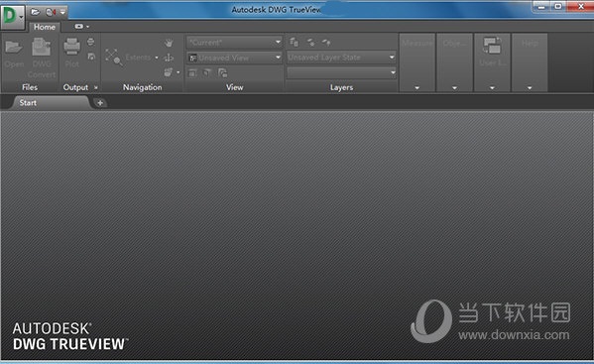This screenshot has width=594, height=364.
Task: Click the Open icon in quick access toolbar
Action: [36, 12]
